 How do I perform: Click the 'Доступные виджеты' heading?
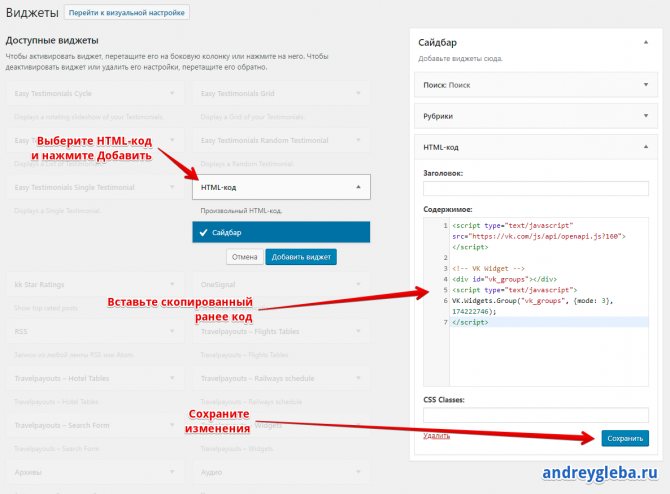[52, 40]
